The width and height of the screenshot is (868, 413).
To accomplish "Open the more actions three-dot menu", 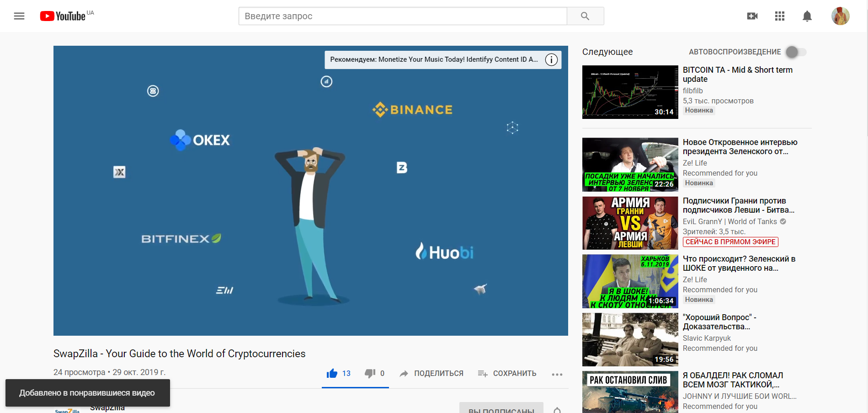I will (557, 374).
